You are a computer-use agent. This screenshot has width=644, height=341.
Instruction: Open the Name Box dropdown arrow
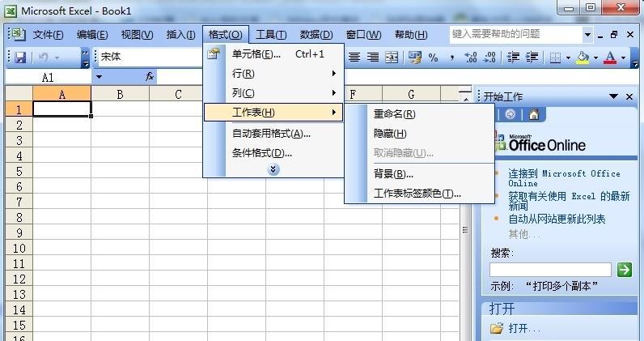(99, 77)
